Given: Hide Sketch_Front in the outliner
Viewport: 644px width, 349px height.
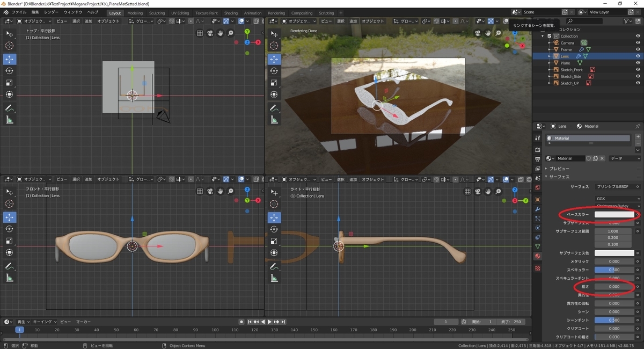Looking at the screenshot, I should coord(638,70).
